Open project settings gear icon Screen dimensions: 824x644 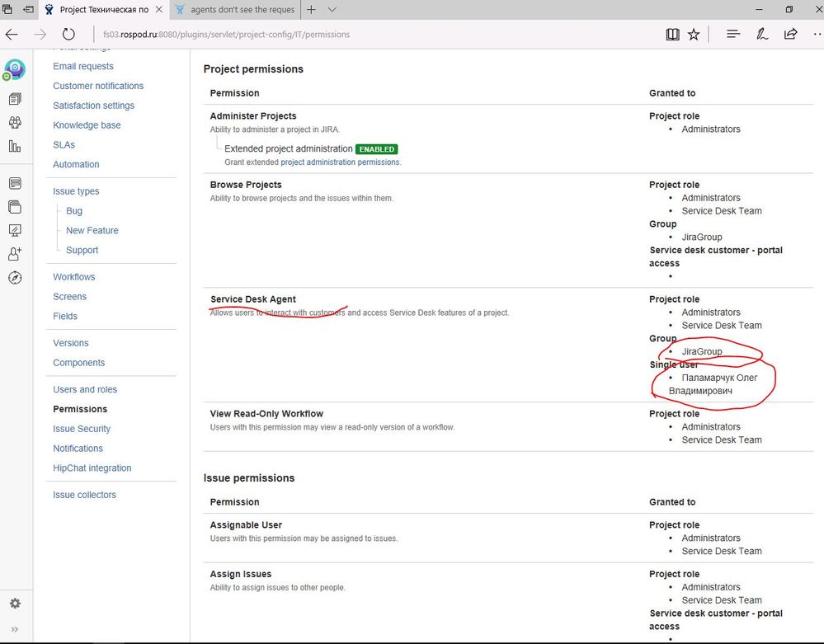[x=15, y=603]
